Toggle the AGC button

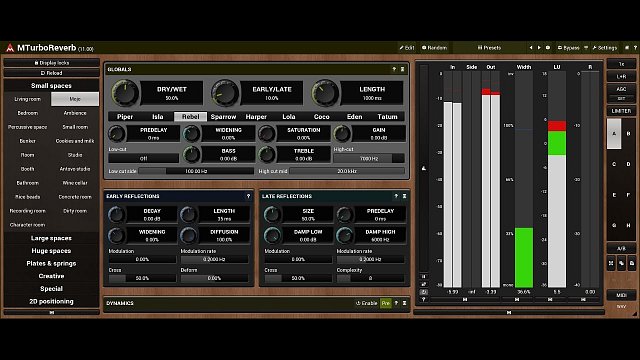coord(621,89)
